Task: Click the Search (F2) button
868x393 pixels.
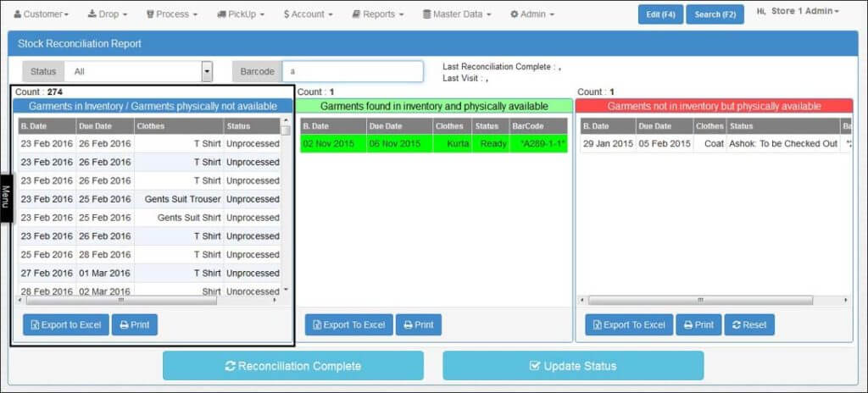Action: click(x=715, y=14)
